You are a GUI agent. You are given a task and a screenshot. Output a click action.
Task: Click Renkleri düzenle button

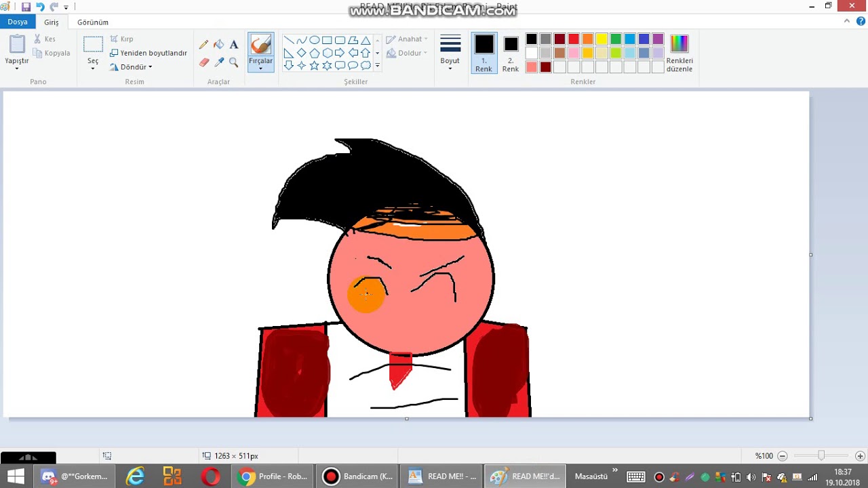(x=679, y=53)
